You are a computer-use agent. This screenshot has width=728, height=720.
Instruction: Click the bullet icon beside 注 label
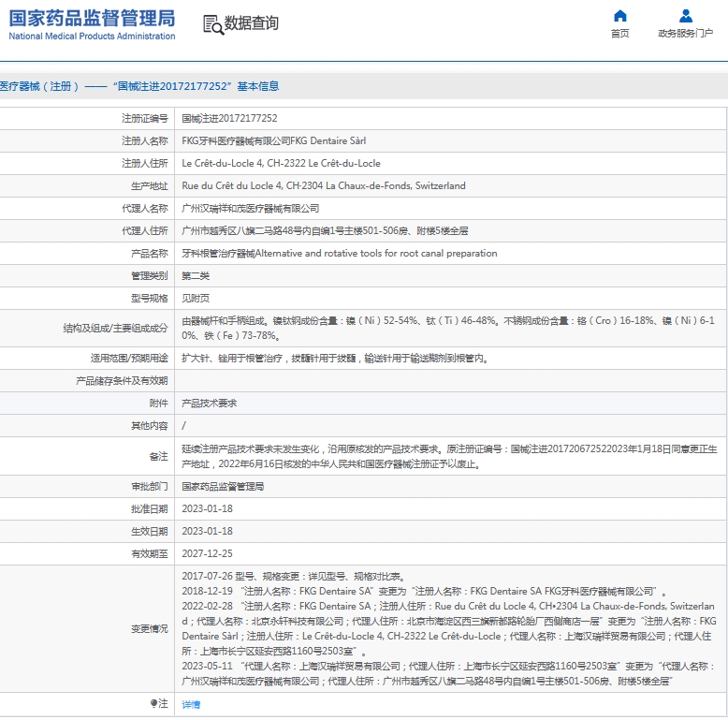click(153, 703)
